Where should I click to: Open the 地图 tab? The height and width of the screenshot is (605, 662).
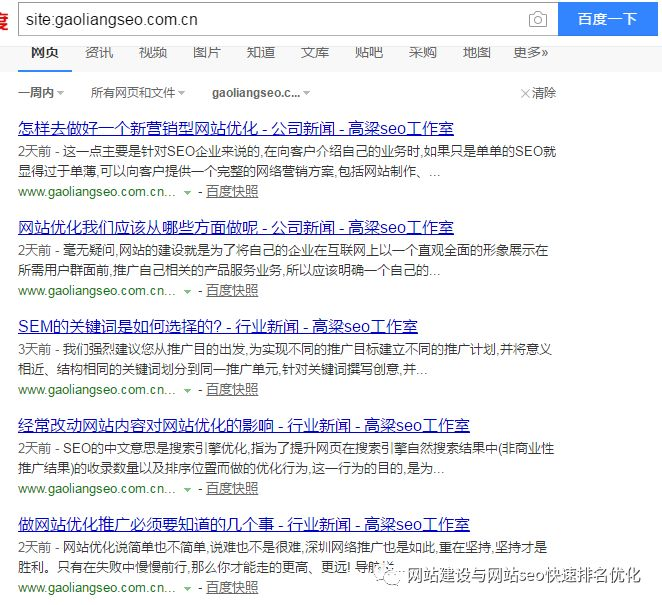pos(477,52)
